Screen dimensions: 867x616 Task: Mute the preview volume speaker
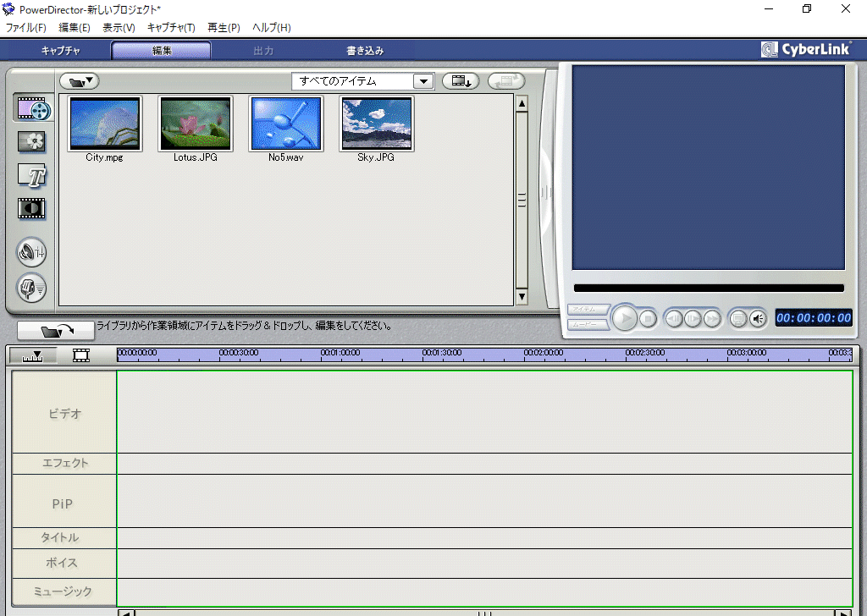[758, 318]
